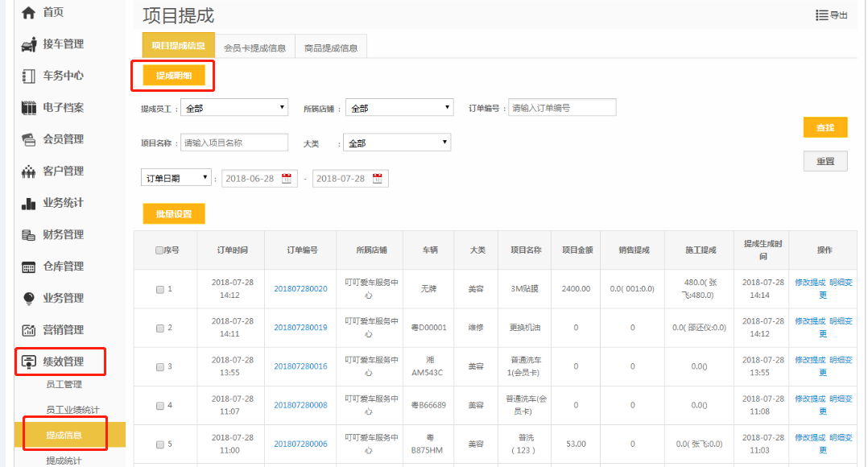
Task: Open order link 201807280020
Action: click(x=300, y=289)
